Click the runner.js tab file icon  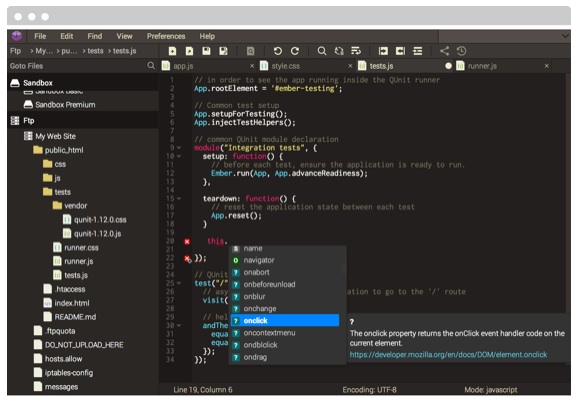(x=460, y=66)
